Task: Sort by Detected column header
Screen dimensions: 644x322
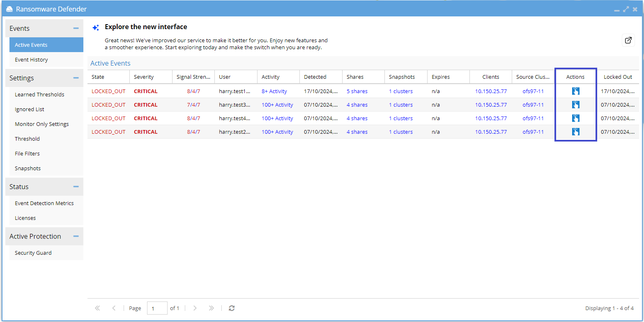Action: [x=321, y=77]
